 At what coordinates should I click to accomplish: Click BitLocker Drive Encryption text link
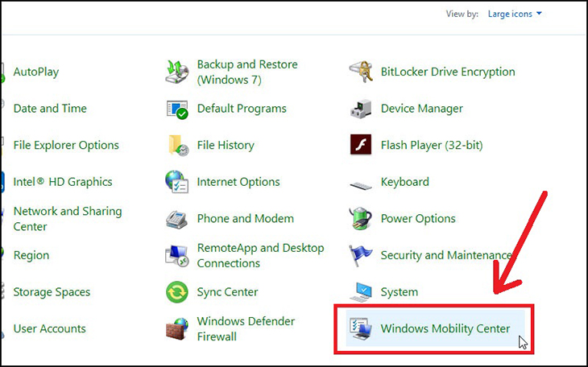(448, 72)
